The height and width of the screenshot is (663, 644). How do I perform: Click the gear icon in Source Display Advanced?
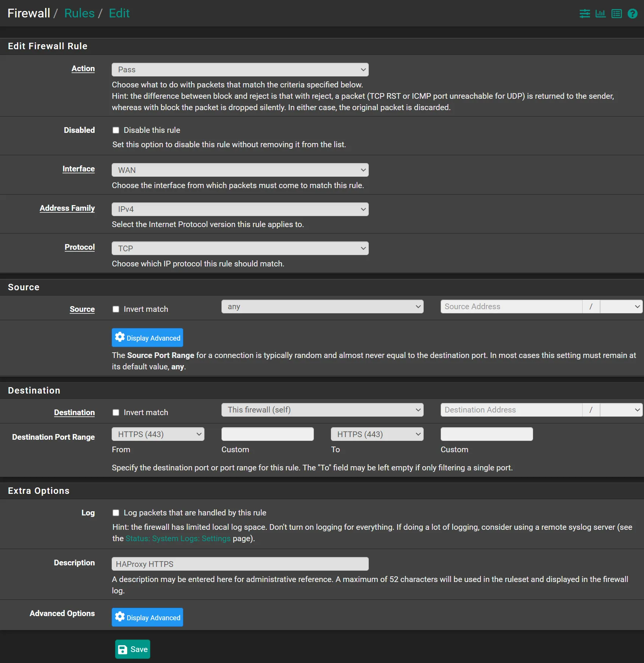[120, 337]
